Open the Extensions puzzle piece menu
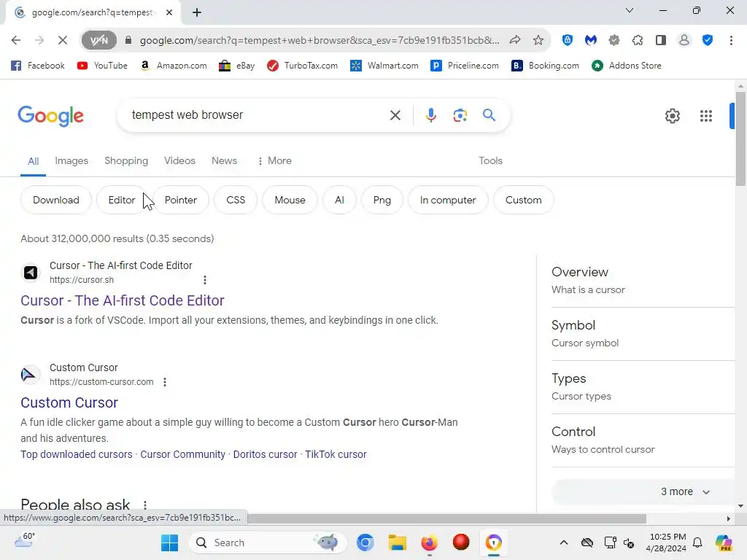Viewport: 747px width, 560px height. pos(638,41)
